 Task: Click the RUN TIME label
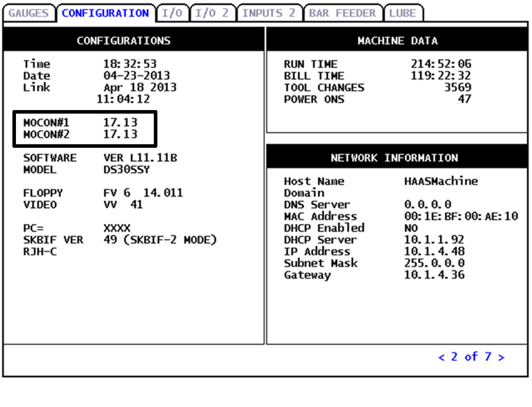point(311,64)
